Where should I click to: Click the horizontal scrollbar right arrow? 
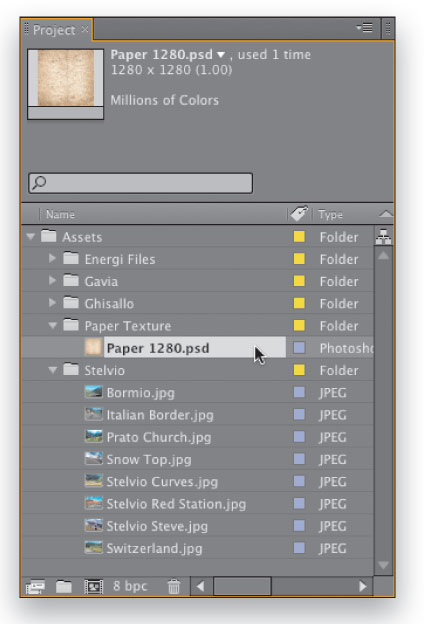click(x=362, y=587)
